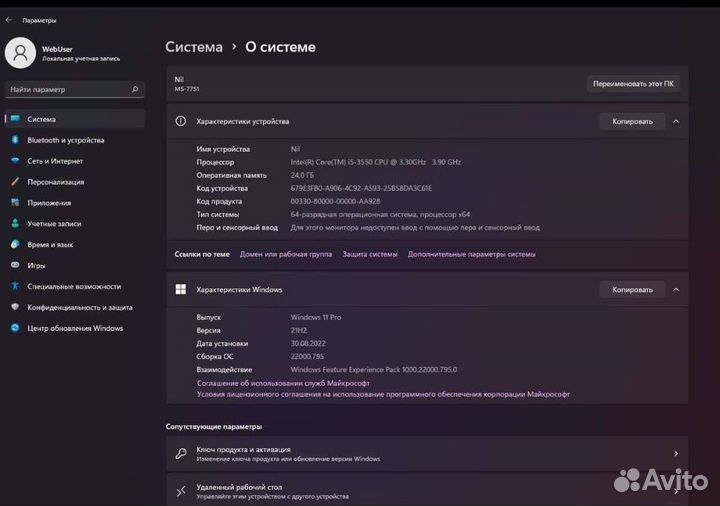The height and width of the screenshot is (506, 720).
Task: Click Система in the breadcrumb
Action: [x=194, y=47]
